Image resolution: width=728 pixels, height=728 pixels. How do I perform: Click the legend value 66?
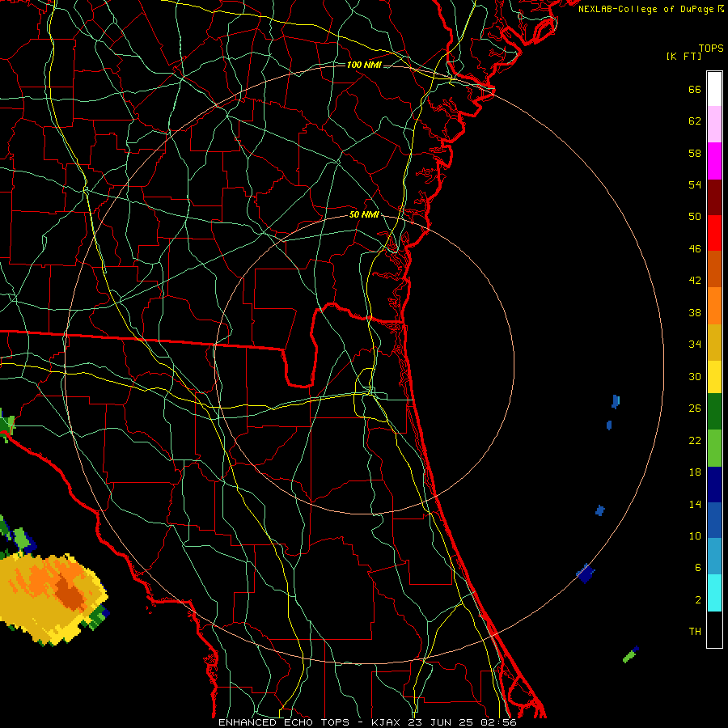(695, 90)
